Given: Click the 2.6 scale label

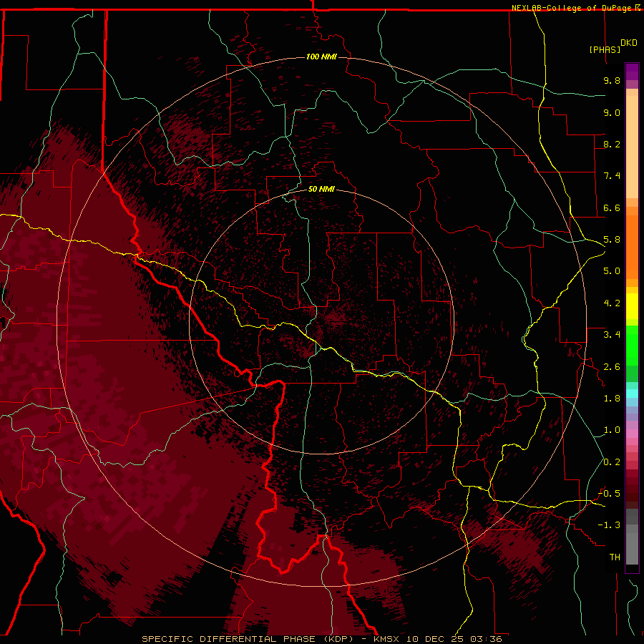Looking at the screenshot, I should point(612,367).
